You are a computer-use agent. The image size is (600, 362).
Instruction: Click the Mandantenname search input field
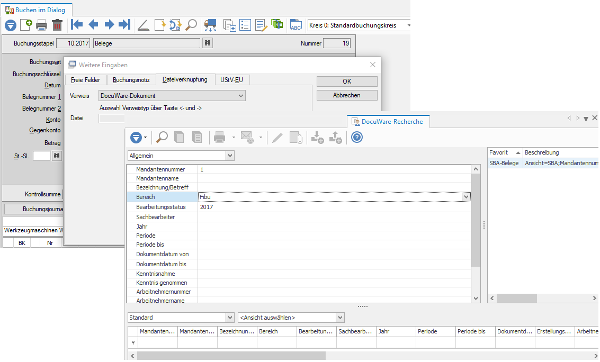click(334, 178)
